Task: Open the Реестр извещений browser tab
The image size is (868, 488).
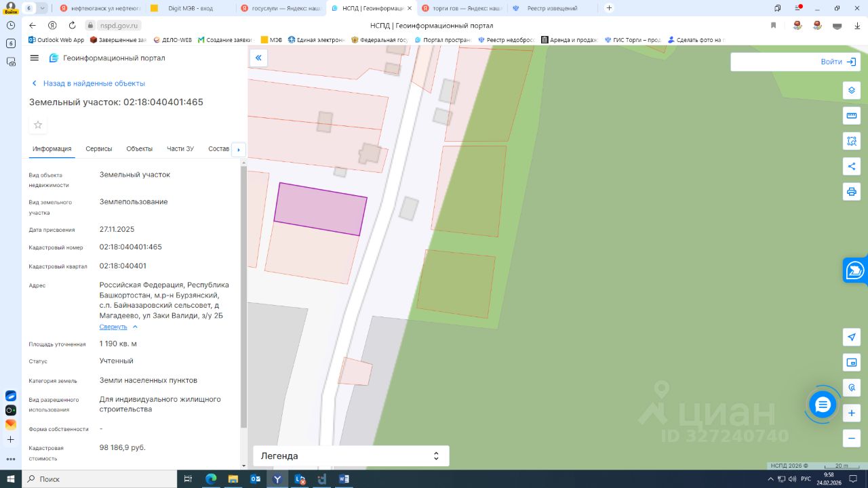Action: point(553,8)
